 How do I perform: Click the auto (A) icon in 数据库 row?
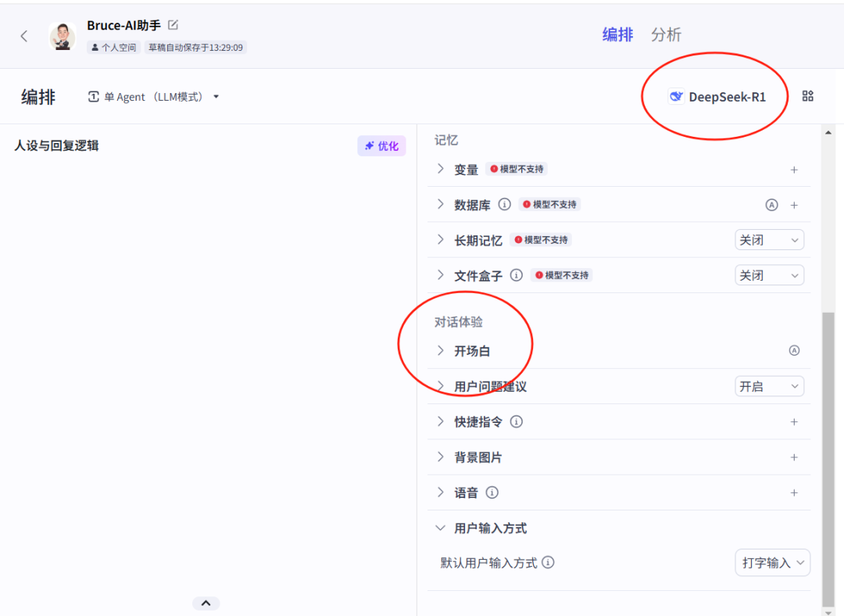click(771, 205)
